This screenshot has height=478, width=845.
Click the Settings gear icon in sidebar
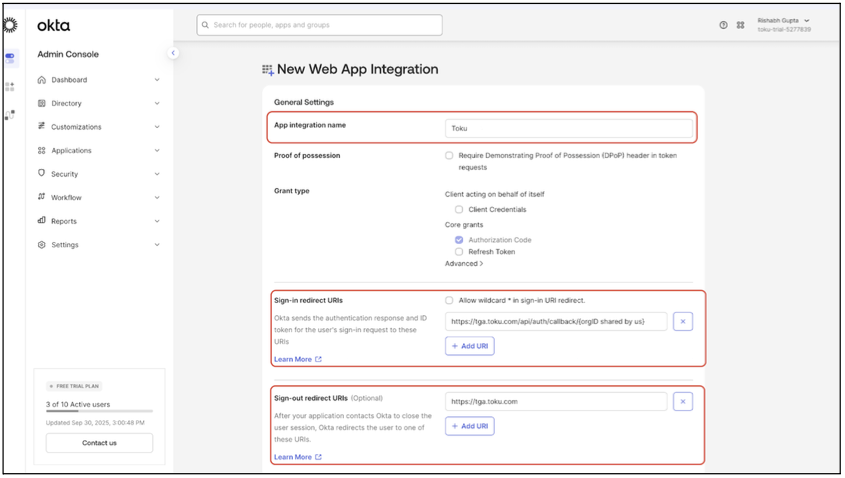(41, 245)
